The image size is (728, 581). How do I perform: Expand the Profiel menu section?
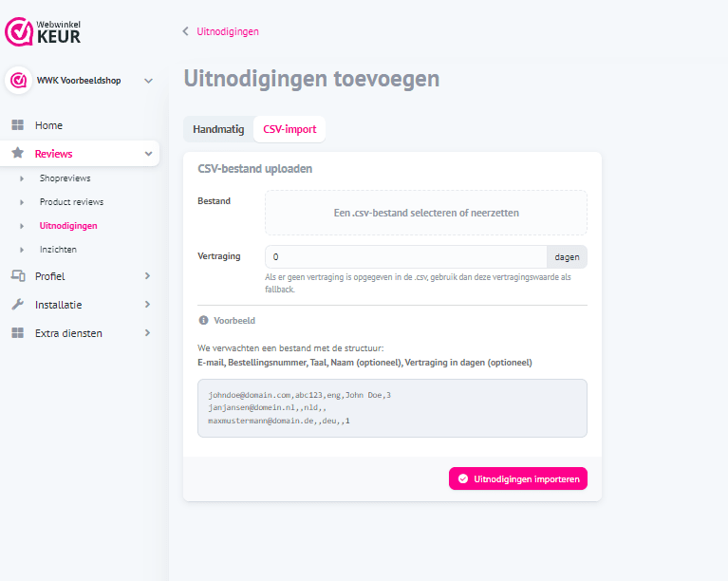pos(147,276)
